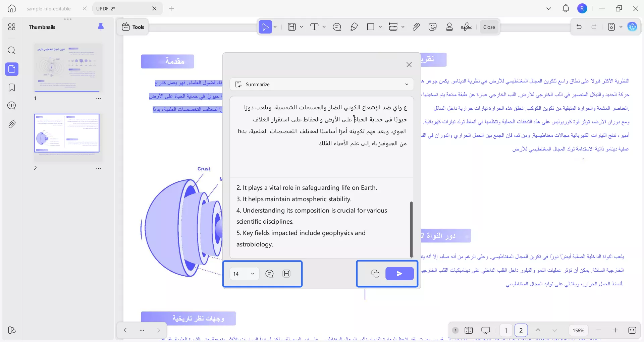Expand the Text tool options chevron

click(x=324, y=27)
